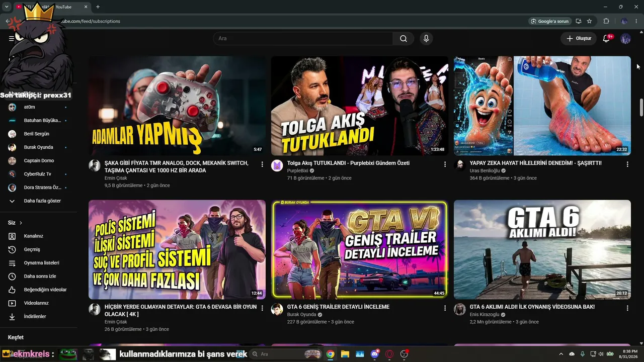Open options menu for TMR analog video
The width and height of the screenshot is (644, 362).
click(262, 164)
